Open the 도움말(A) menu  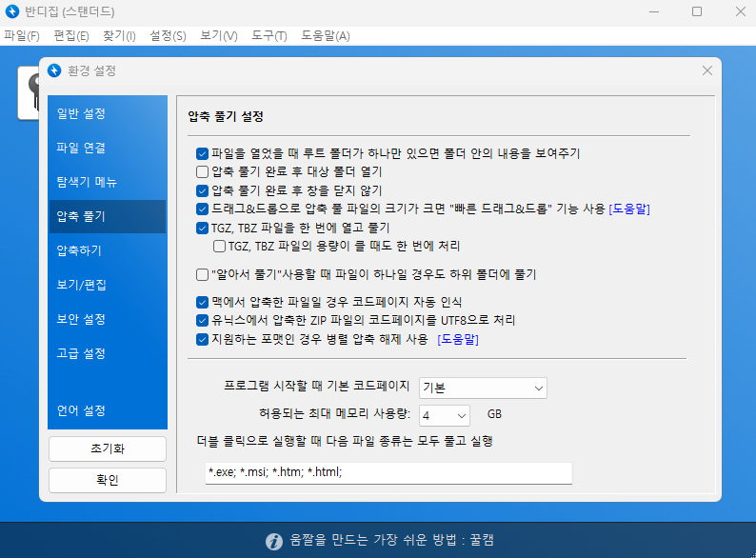pos(326,35)
